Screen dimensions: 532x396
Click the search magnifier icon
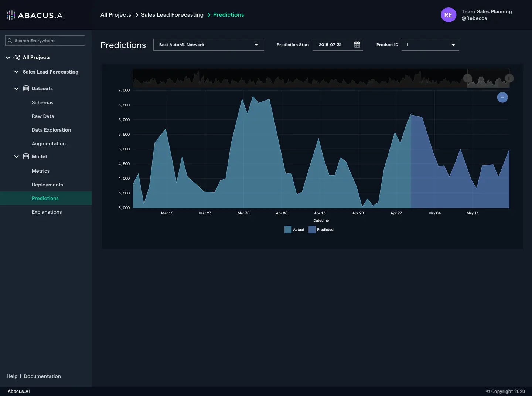[x=10, y=41]
